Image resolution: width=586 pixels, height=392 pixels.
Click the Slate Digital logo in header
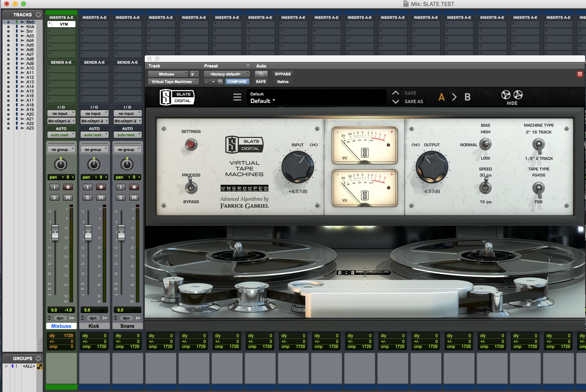pos(177,97)
